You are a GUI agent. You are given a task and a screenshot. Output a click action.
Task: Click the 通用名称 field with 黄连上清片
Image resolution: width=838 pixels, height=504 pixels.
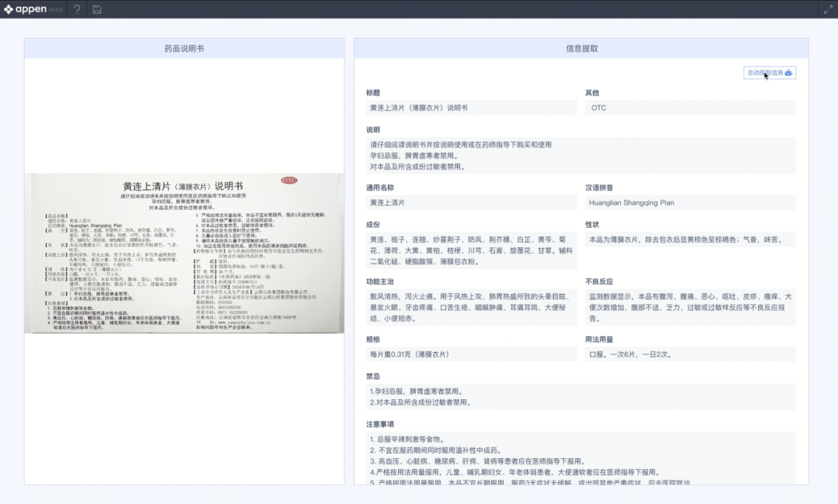click(471, 203)
